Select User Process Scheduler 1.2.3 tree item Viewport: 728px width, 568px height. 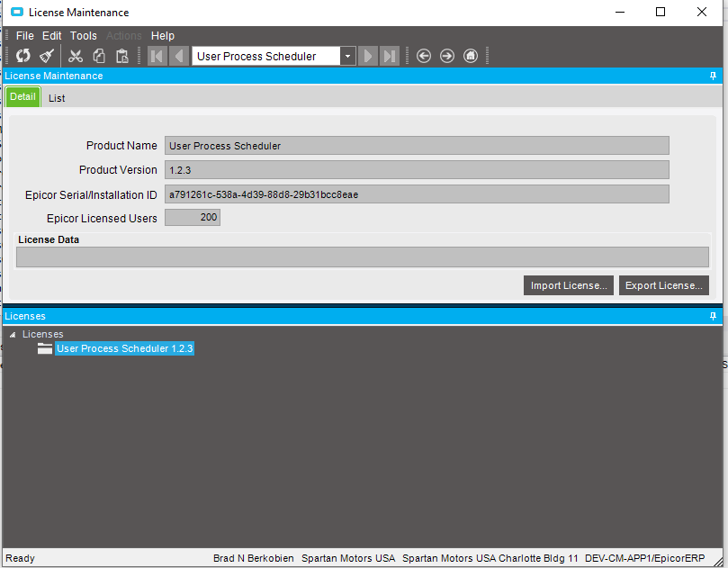(124, 348)
